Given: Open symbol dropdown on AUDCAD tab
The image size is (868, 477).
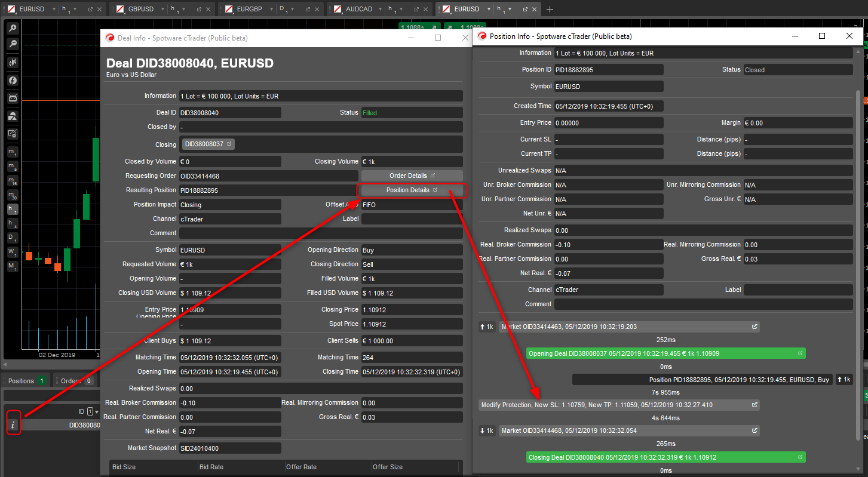Looking at the screenshot, I should (381, 10).
